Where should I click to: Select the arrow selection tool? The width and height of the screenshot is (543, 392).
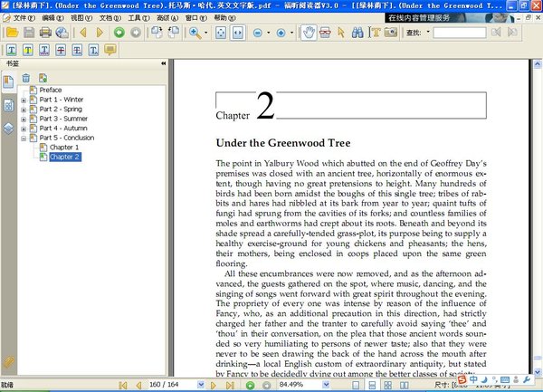341,33
